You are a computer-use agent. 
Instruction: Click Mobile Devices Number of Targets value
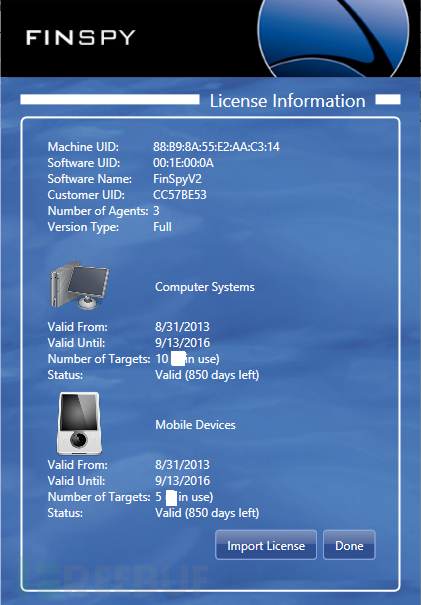(x=184, y=497)
